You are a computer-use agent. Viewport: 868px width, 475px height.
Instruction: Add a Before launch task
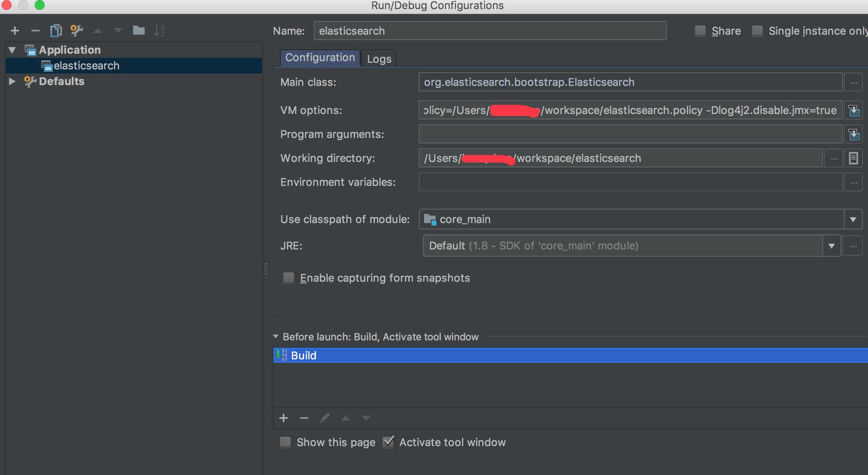click(284, 418)
